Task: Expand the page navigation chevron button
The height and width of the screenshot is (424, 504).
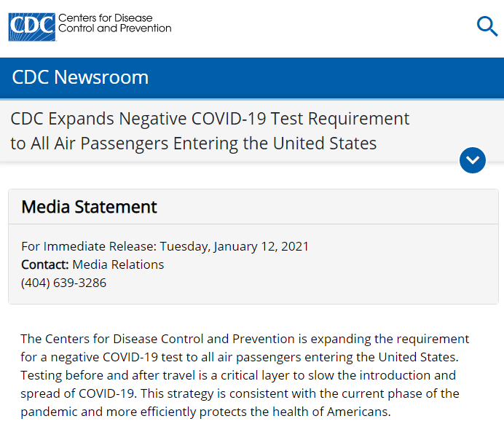Action: pos(473,160)
